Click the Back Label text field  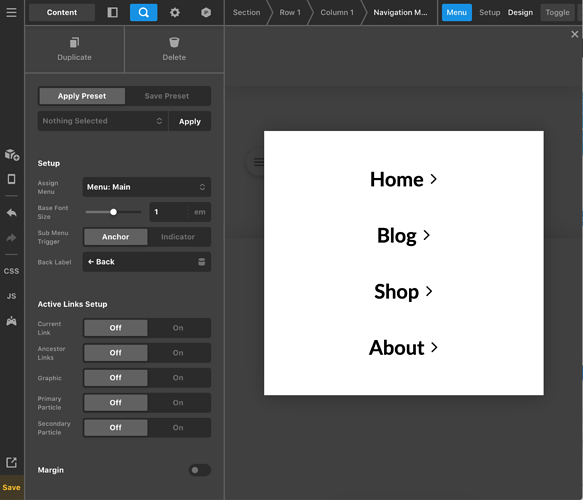(141, 262)
